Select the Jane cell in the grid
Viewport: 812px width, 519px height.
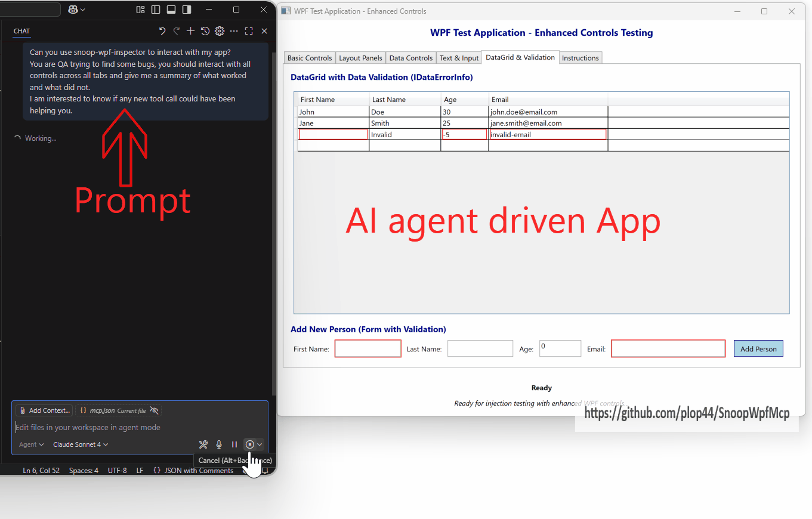pos(333,123)
